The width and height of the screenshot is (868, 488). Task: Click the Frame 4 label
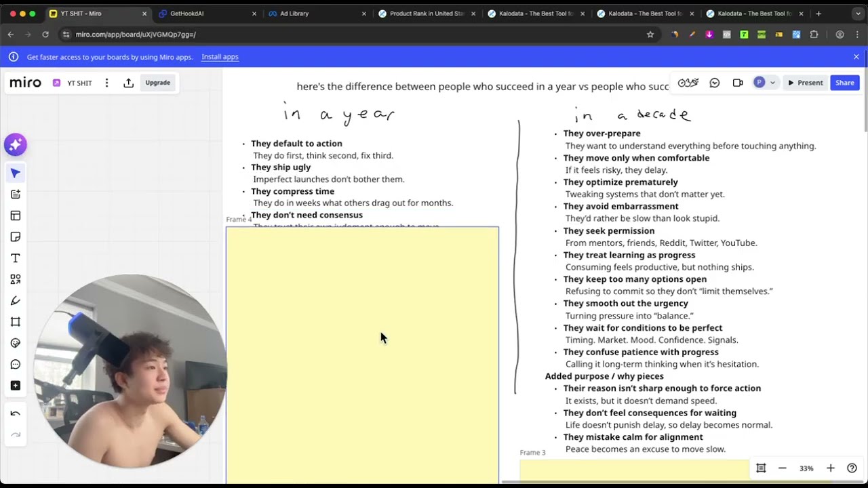pos(239,220)
